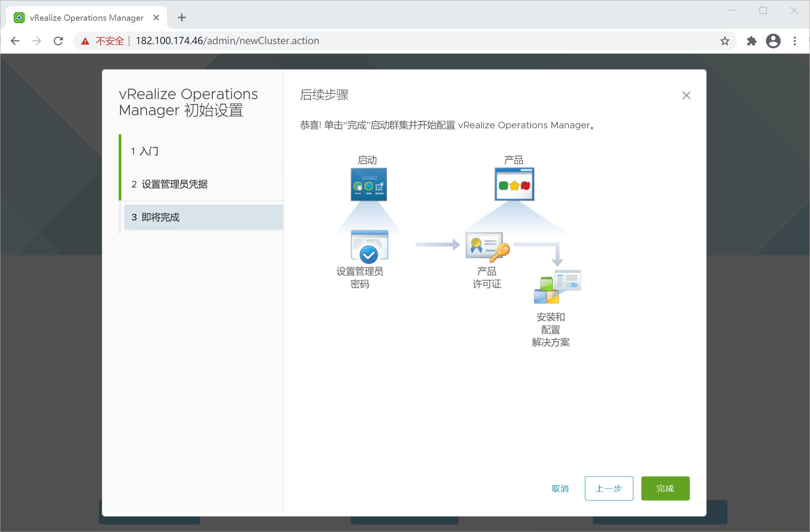Go back with the 上一步 button
The image size is (810, 532).
click(x=609, y=488)
